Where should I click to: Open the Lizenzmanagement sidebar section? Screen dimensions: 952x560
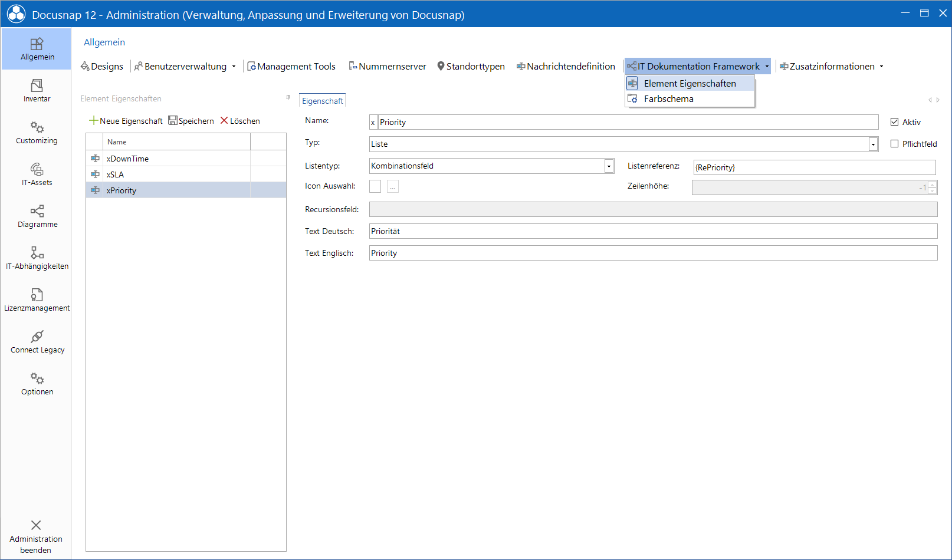coord(37,300)
